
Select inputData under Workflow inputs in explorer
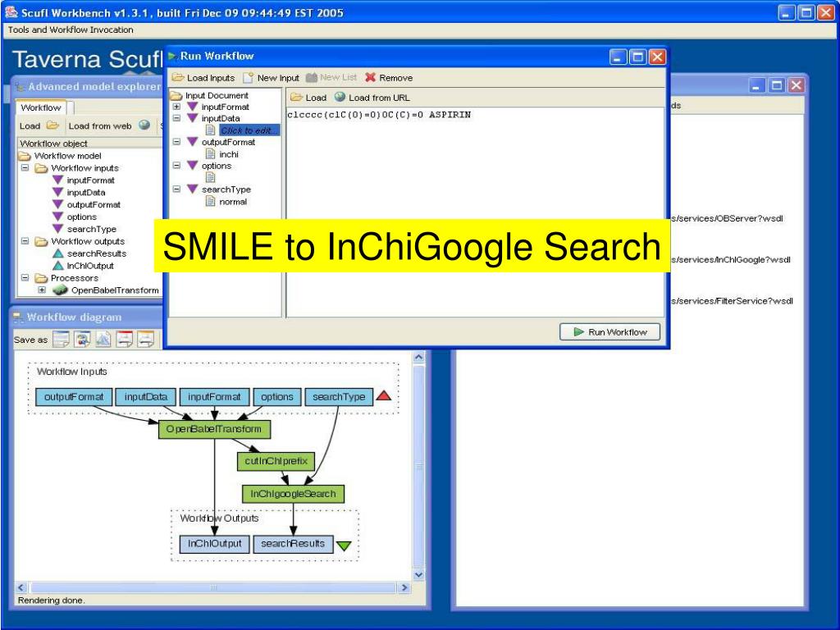pyautogui.click(x=85, y=192)
